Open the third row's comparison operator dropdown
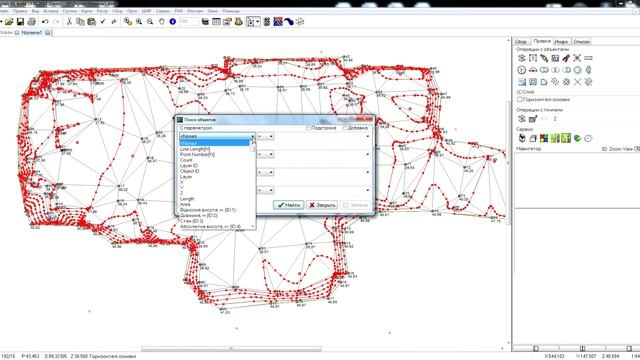The image size is (640, 360). coord(266,172)
